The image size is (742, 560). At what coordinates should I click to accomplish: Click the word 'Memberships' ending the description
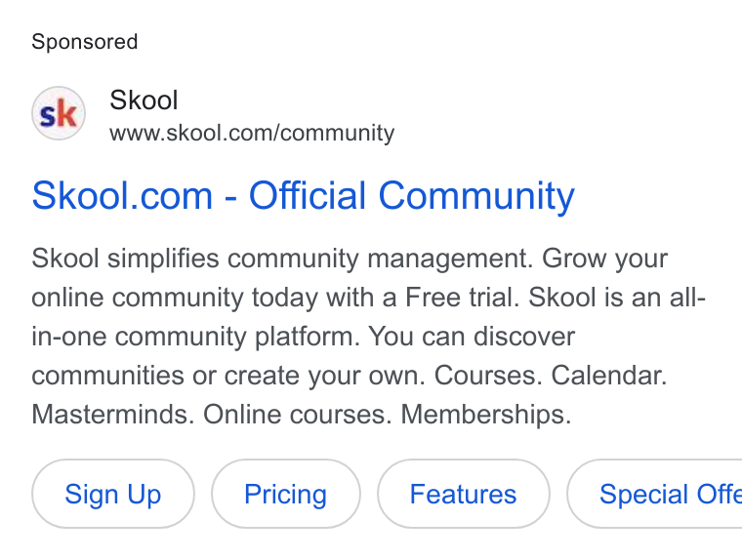click(486, 415)
